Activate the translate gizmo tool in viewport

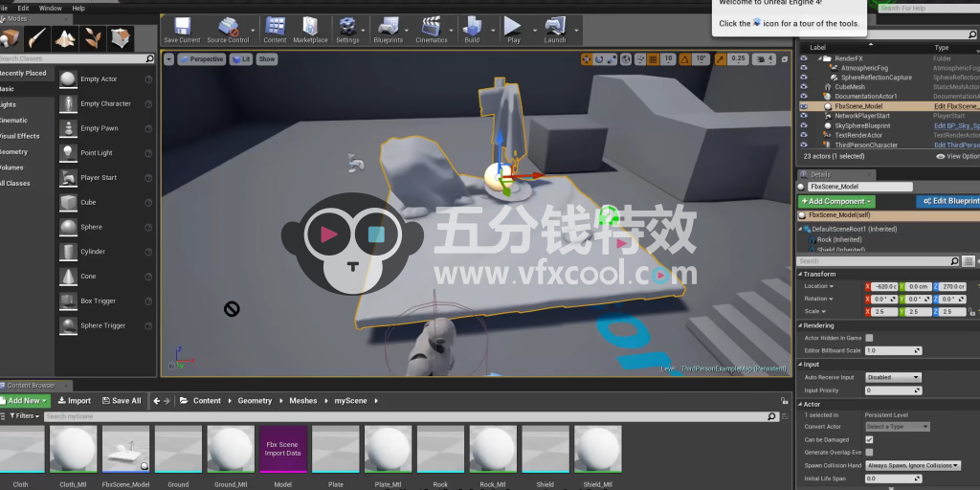click(x=587, y=59)
